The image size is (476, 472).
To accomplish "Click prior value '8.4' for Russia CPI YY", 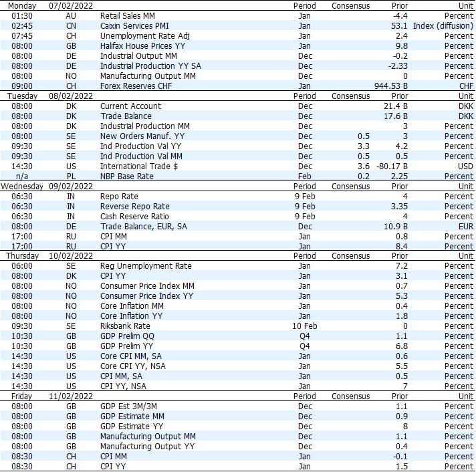I will click(401, 246).
